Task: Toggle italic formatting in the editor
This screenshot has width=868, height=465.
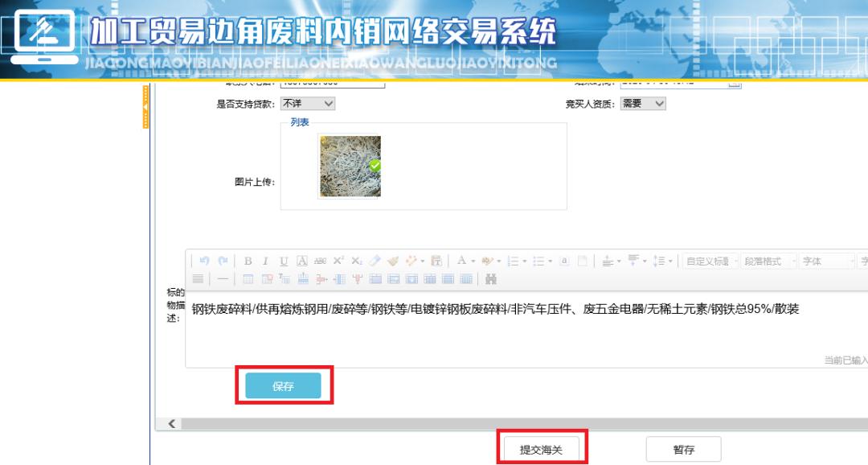Action: pos(265,261)
